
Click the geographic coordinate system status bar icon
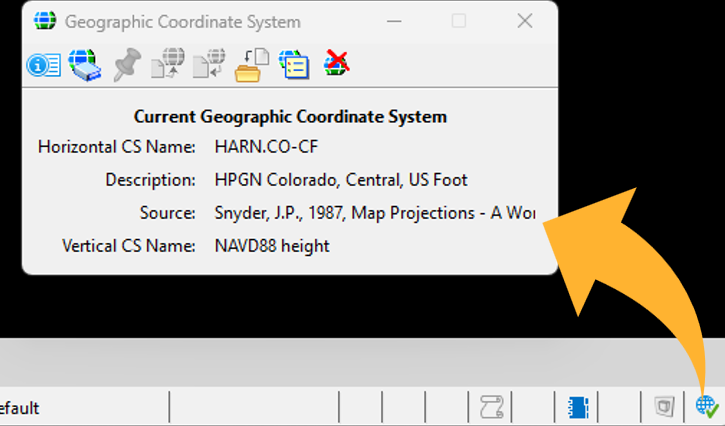(x=707, y=406)
